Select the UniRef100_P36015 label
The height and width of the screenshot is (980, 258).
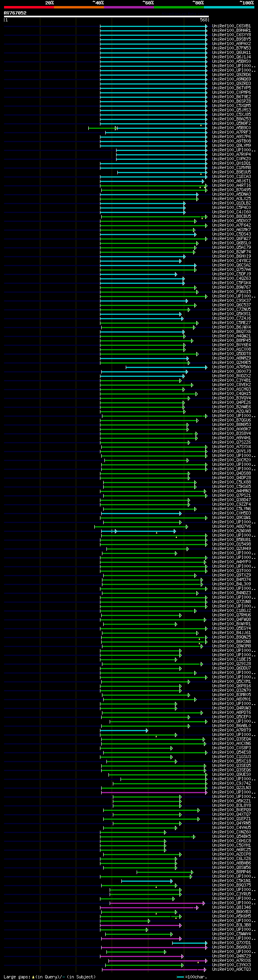231,292
